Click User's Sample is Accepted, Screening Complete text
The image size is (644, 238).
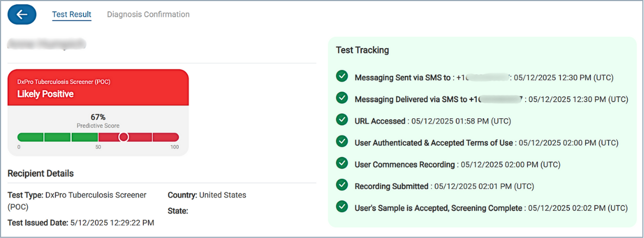point(438,208)
